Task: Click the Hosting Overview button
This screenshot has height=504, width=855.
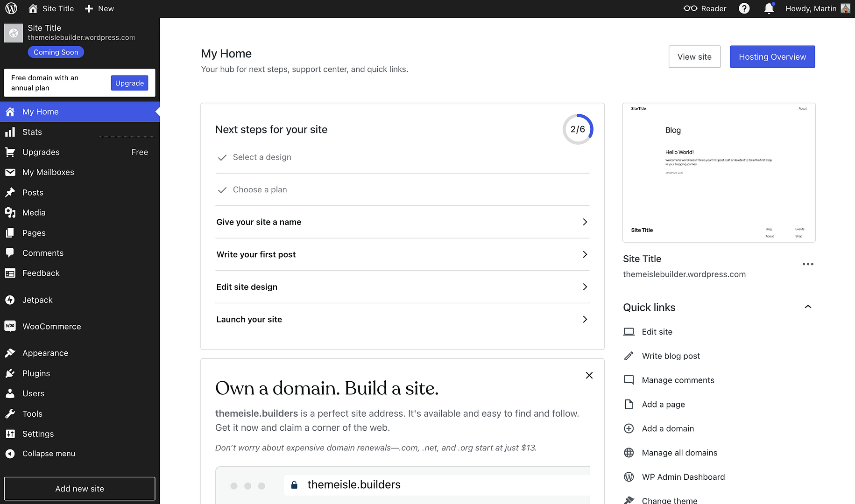Action: pos(772,56)
